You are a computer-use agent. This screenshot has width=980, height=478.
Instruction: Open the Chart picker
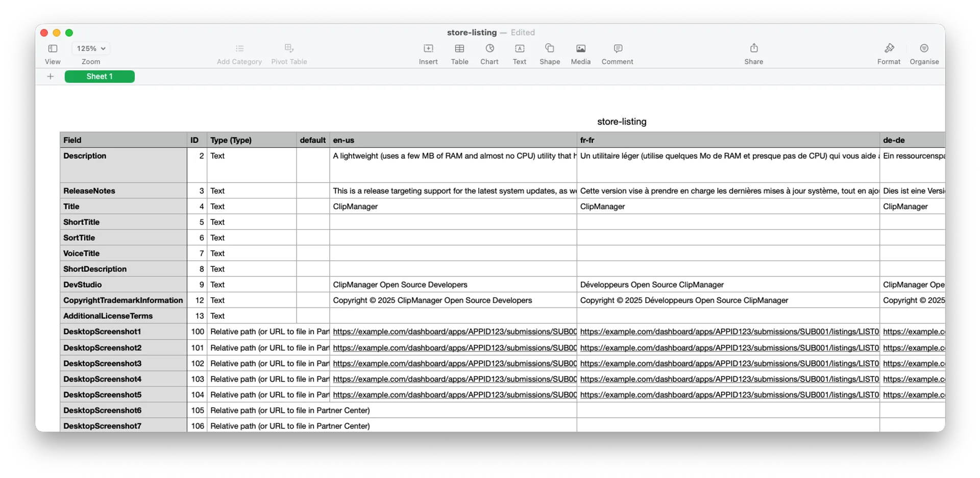[489, 48]
